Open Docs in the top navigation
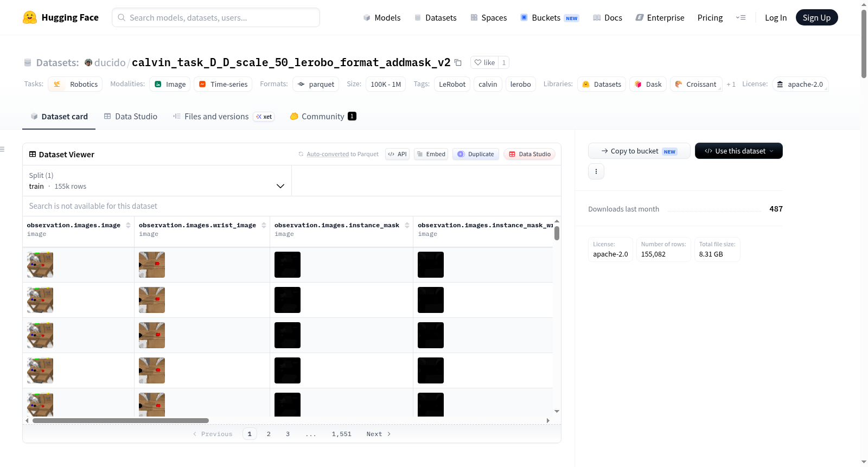Viewport: 868px width, 467px height. (x=608, y=17)
